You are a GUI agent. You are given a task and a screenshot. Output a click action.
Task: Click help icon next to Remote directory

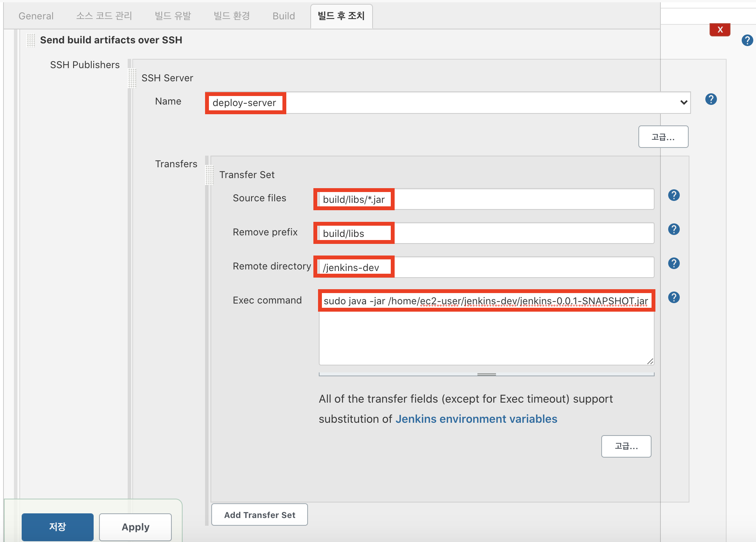(x=674, y=264)
